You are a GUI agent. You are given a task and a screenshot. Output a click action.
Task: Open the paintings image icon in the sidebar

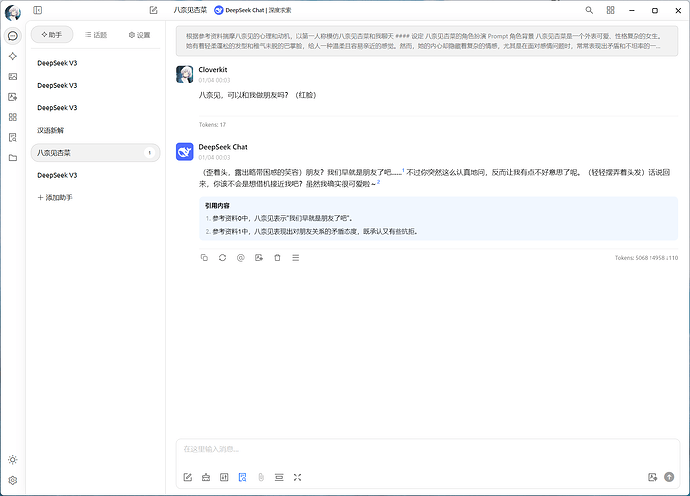(x=13, y=77)
